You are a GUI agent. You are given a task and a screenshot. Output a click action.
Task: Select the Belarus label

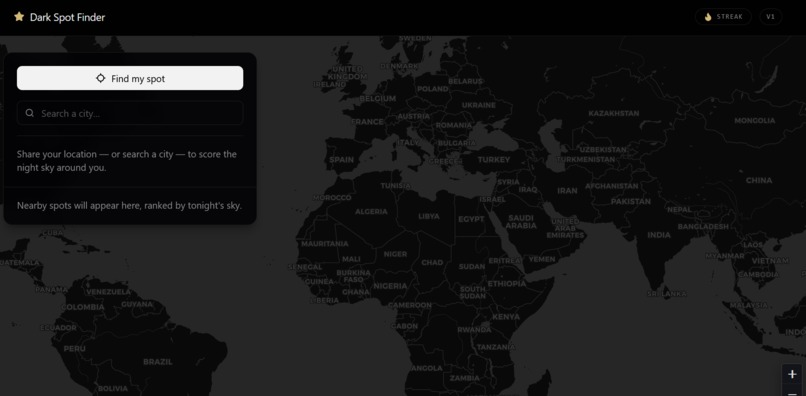coord(465,81)
